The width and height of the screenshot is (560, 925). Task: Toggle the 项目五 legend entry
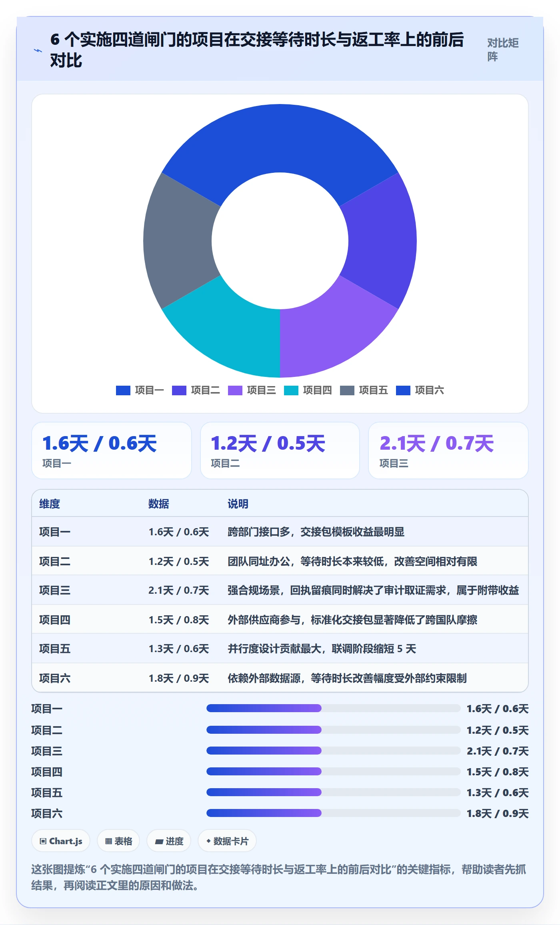tap(364, 390)
